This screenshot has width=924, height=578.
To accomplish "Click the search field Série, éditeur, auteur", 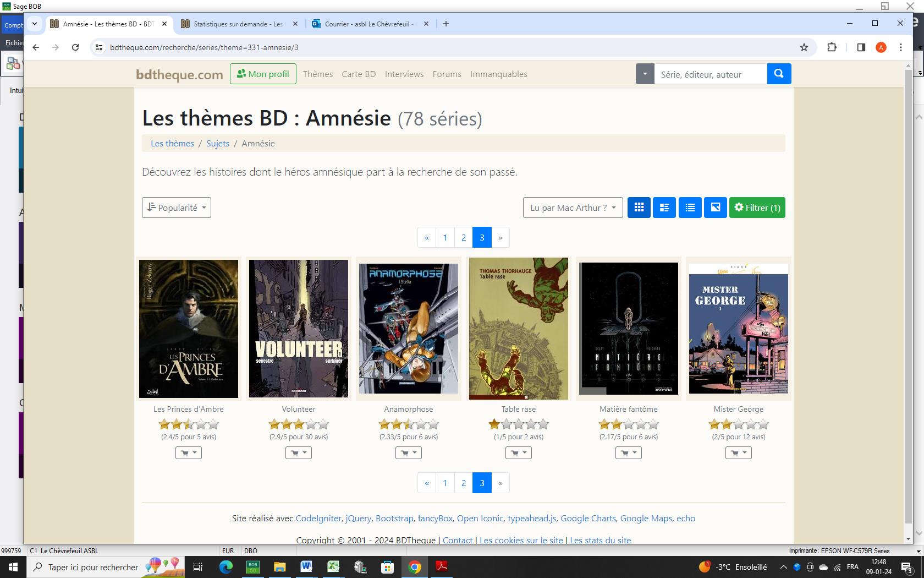I will (711, 74).
